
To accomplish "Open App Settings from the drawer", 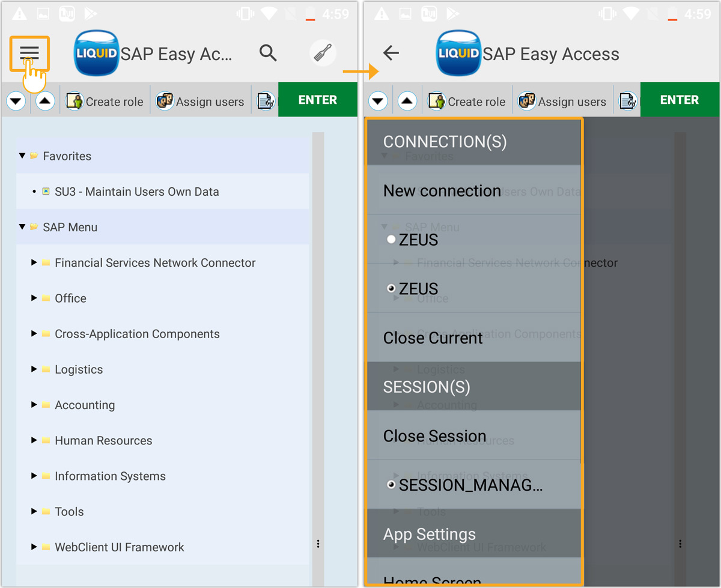I will point(430,534).
